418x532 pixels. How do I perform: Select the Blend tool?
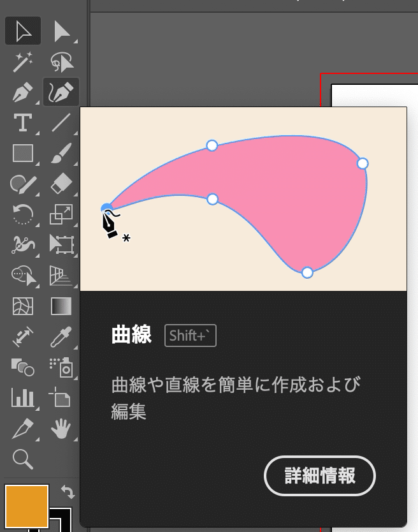23,367
